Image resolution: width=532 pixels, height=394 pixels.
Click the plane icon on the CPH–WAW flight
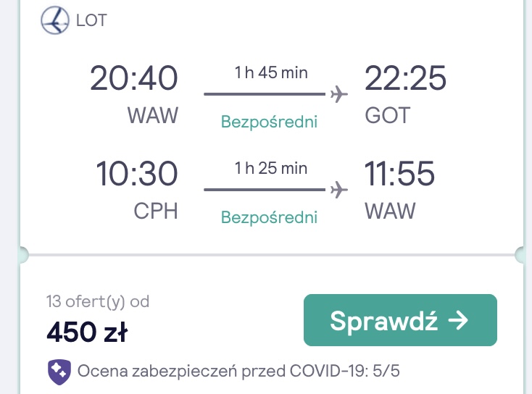click(339, 190)
